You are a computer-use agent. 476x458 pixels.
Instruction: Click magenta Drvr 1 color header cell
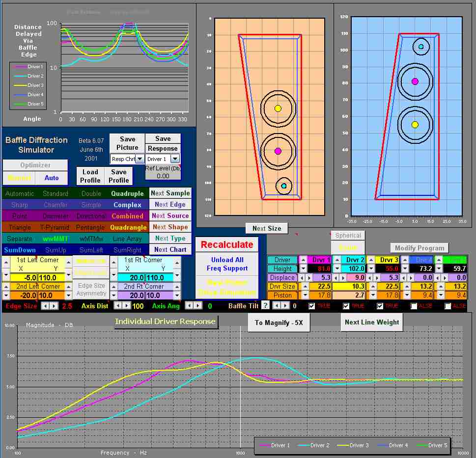tap(319, 260)
